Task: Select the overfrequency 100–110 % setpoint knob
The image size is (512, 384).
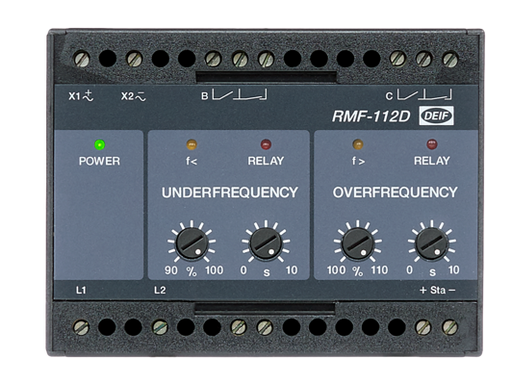Action: tap(358, 244)
